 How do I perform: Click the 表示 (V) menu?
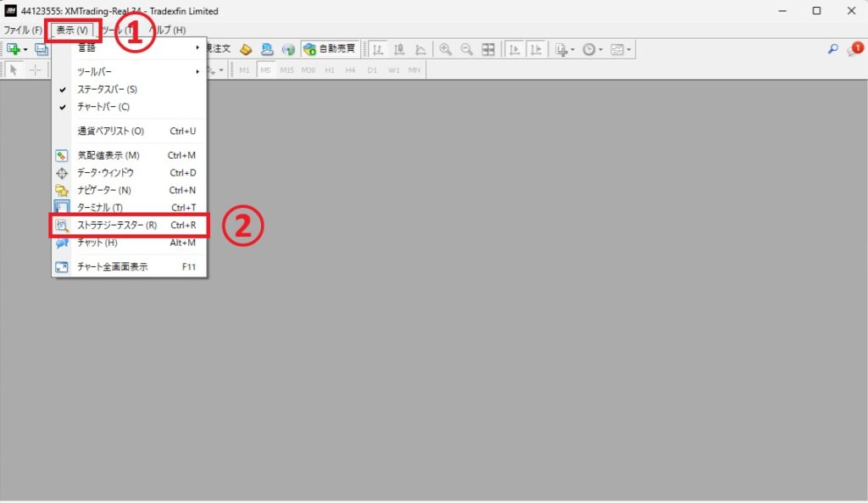73,30
